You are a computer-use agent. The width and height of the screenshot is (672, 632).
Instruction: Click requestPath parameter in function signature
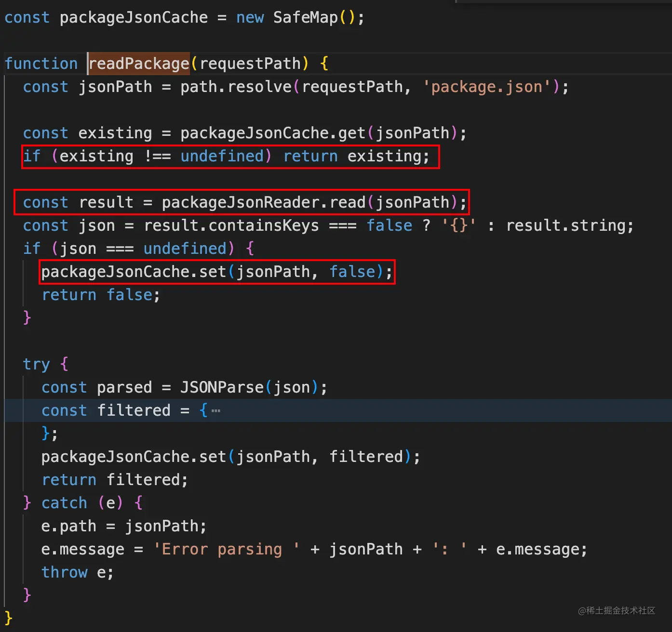[250, 64]
